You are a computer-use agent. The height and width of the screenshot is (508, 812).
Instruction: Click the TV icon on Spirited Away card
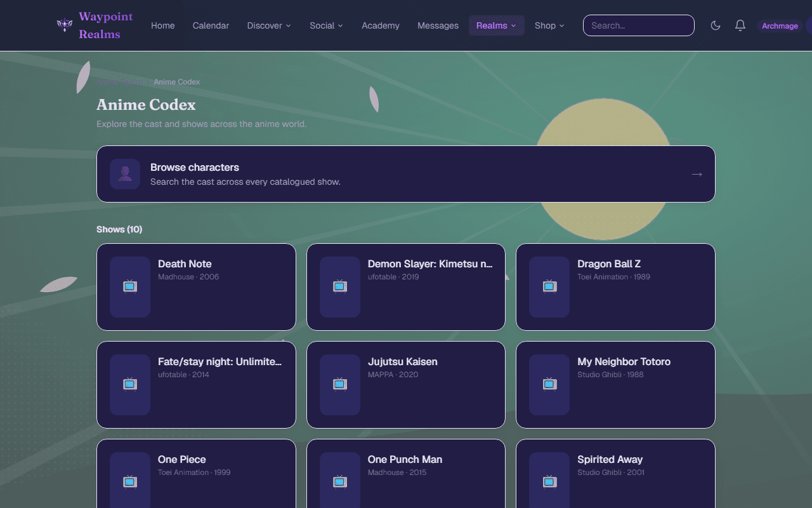pyautogui.click(x=550, y=481)
